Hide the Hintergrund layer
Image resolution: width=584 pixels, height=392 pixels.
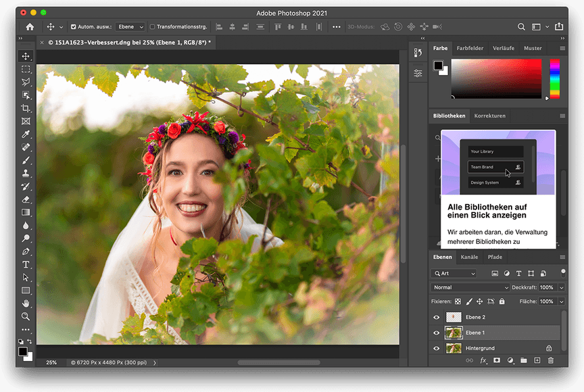437,349
